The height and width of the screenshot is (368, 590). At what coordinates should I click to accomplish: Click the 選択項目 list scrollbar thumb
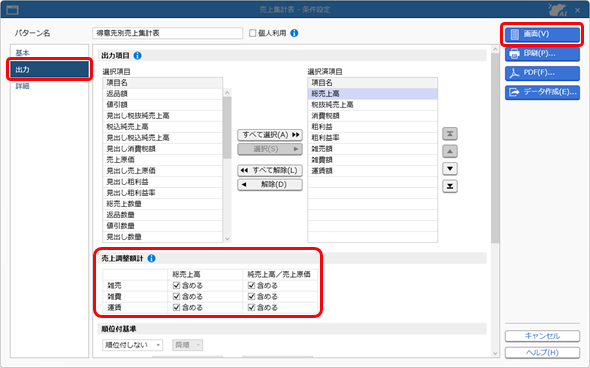(227, 128)
